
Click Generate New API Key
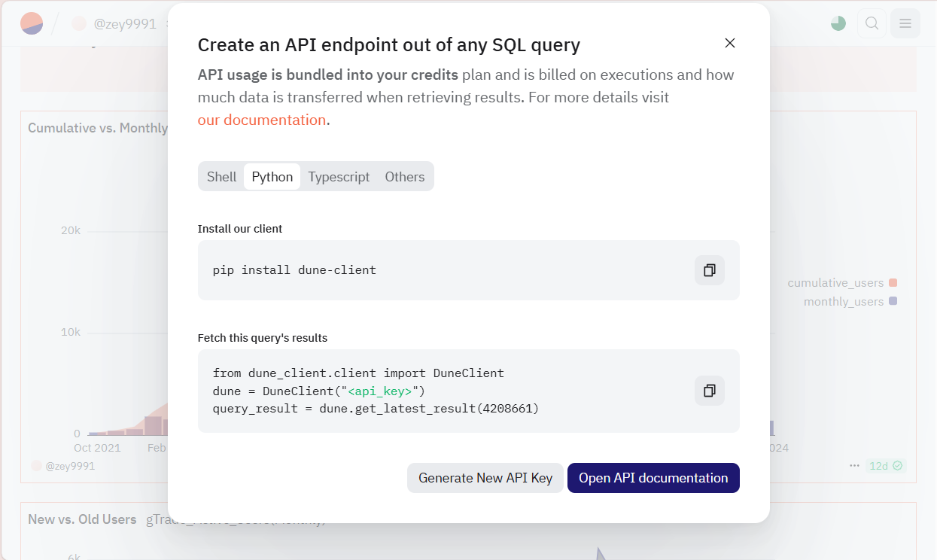[485, 478]
